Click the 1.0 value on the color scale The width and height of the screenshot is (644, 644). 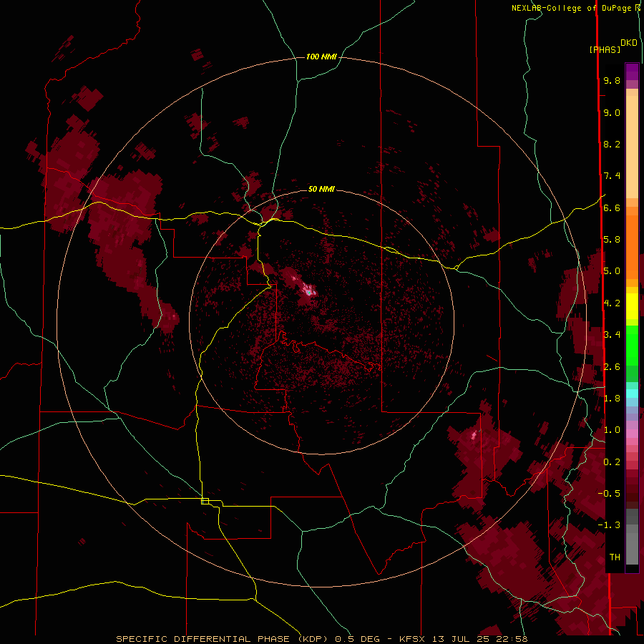pos(612,430)
